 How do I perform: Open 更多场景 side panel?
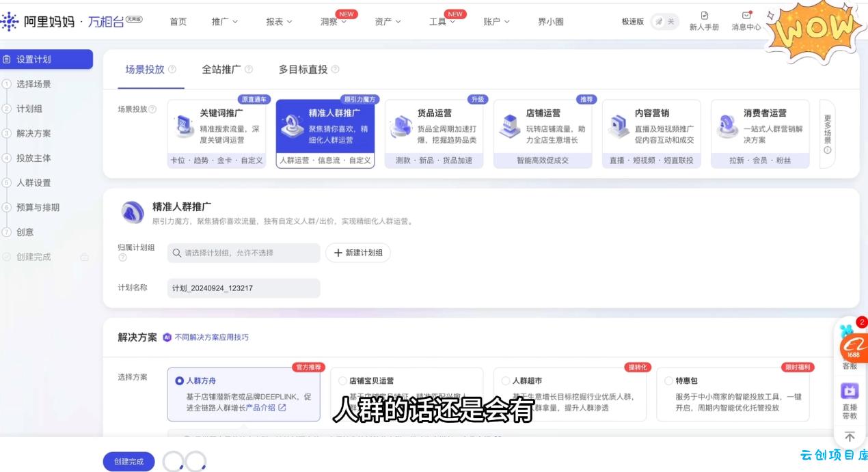point(827,134)
